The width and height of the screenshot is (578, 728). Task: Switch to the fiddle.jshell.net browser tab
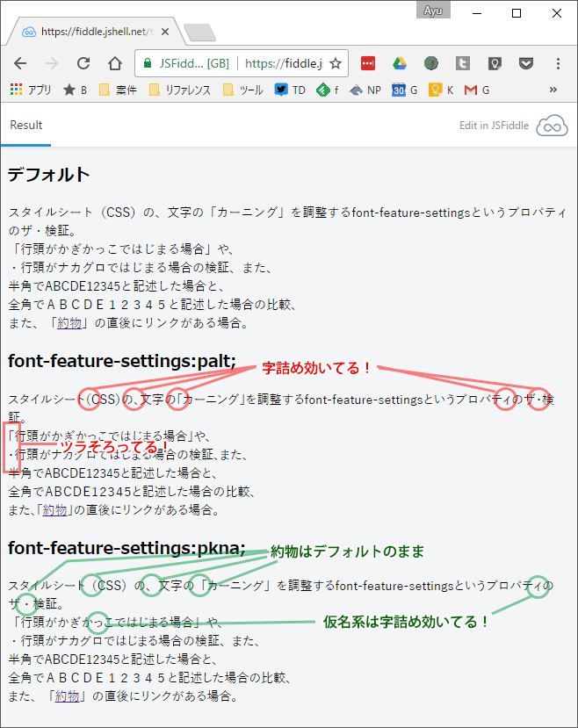pos(95,32)
